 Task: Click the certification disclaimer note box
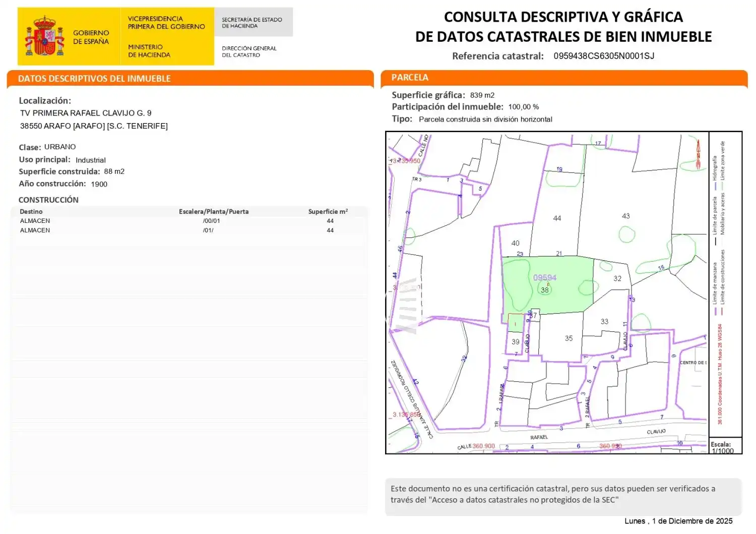coord(563,496)
